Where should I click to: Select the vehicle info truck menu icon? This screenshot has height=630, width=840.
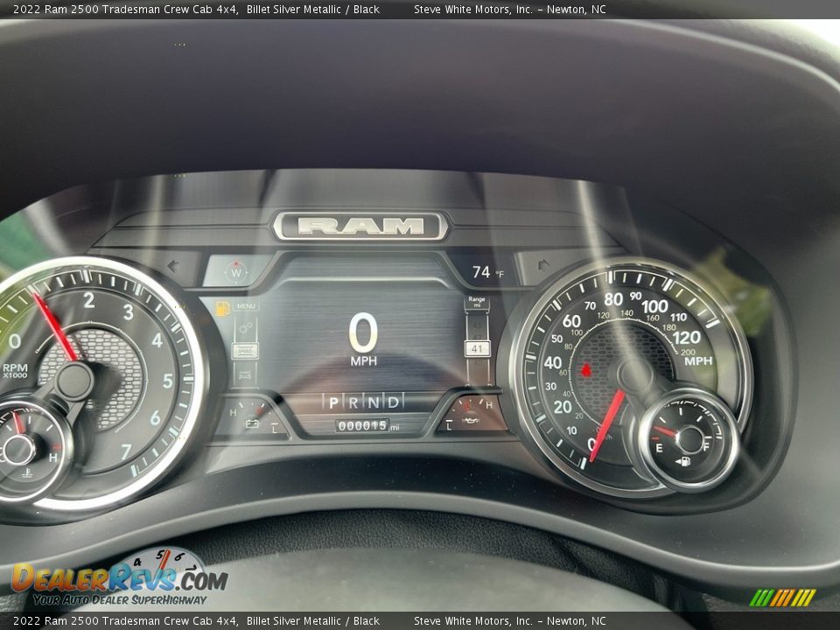(x=245, y=374)
